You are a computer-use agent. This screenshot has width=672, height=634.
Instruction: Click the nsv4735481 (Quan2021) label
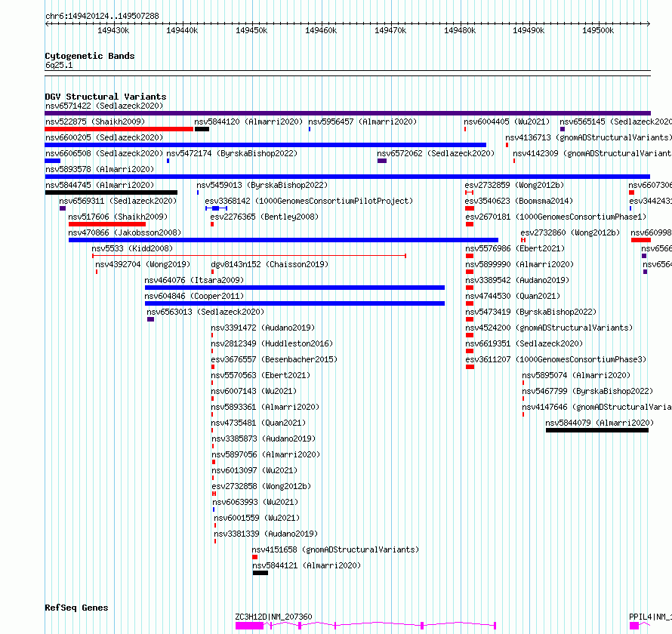click(258, 423)
